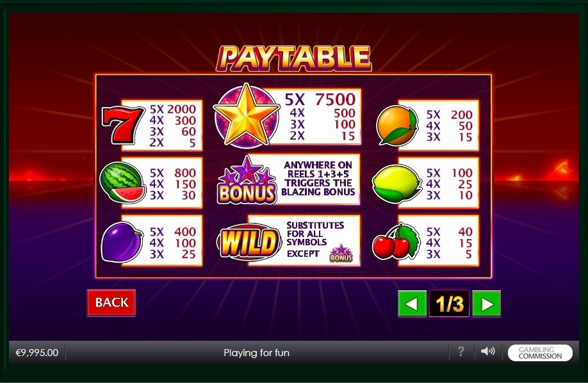Go to the next paytable page
Viewport: 588px width, 383px height.
(486, 304)
